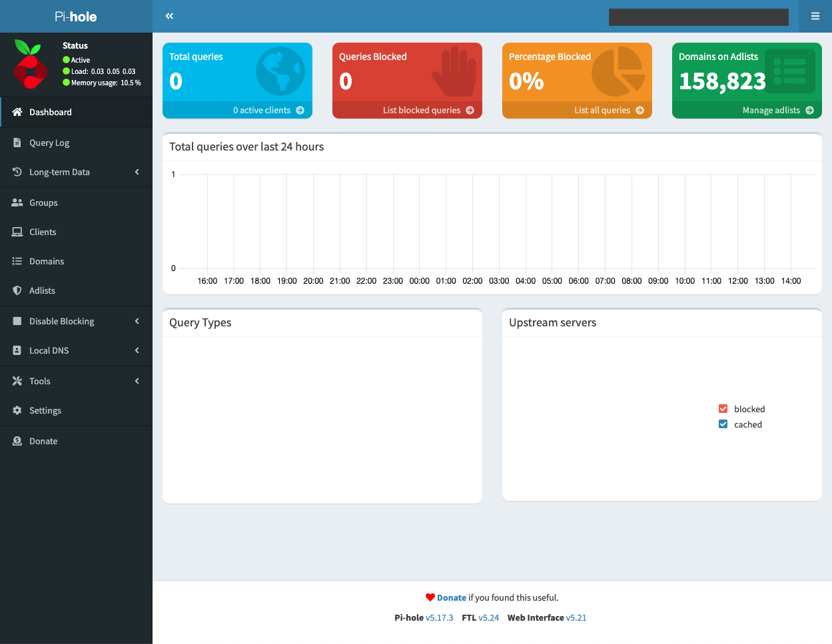832x644 pixels.
Task: Click the Dashboard home icon
Action: [x=17, y=112]
